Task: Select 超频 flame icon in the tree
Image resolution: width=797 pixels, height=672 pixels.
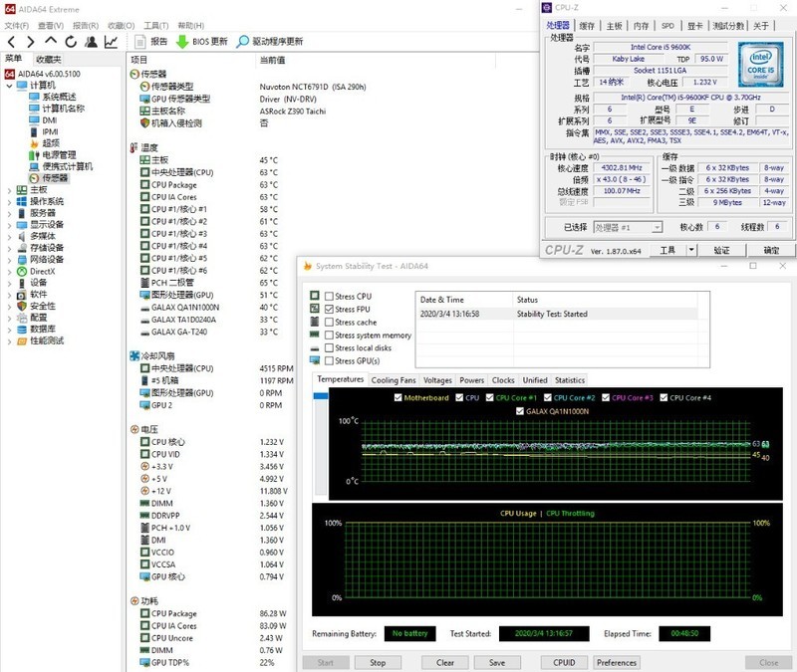Action: [34, 143]
